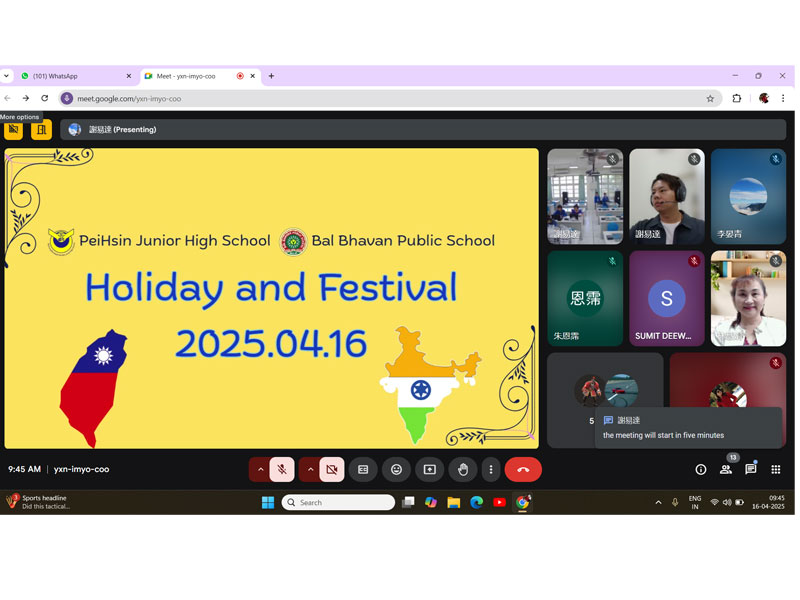Expand video settings arrow beside camera

pos(309,469)
